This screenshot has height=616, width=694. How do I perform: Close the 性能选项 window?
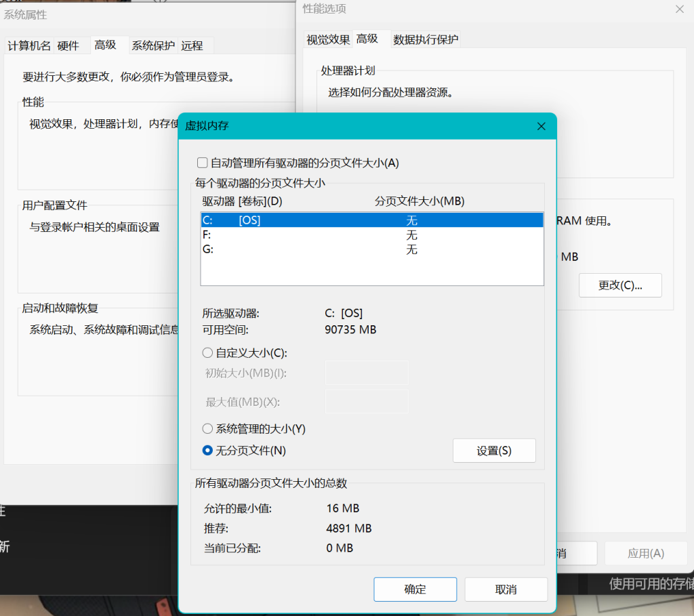tap(679, 9)
